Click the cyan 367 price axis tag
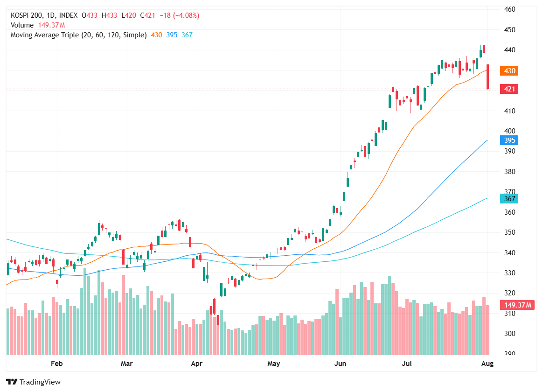 [509, 199]
